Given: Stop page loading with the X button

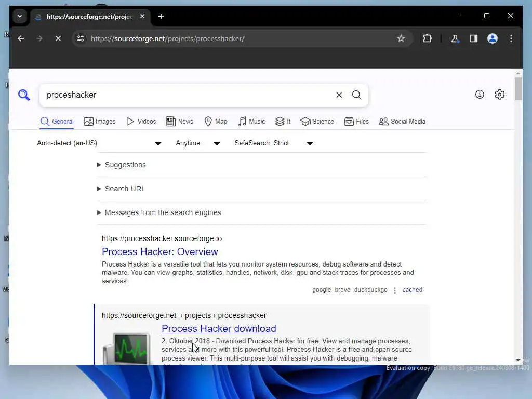Looking at the screenshot, I should pos(58,38).
